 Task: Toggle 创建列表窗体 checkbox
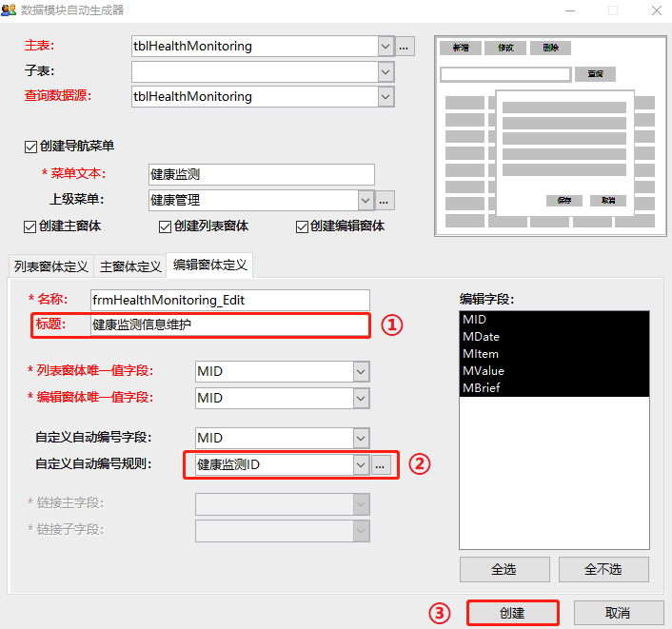tap(165, 226)
